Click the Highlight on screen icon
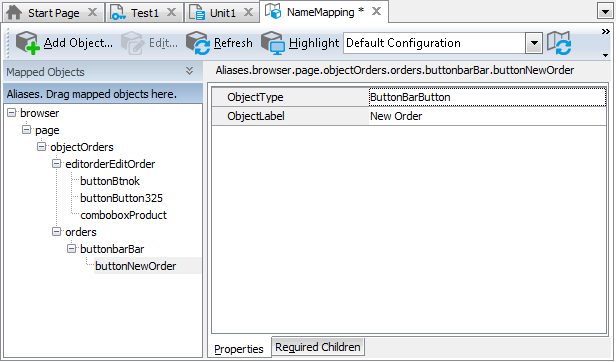This screenshot has height=362, width=616. click(273, 42)
